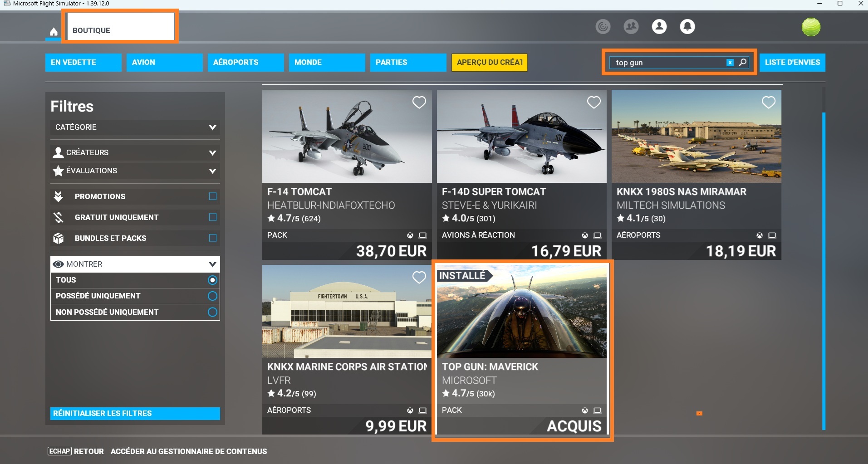Image resolution: width=868 pixels, height=464 pixels.
Task: Open the F-14 Tomcat product thumbnail
Action: [x=347, y=136]
